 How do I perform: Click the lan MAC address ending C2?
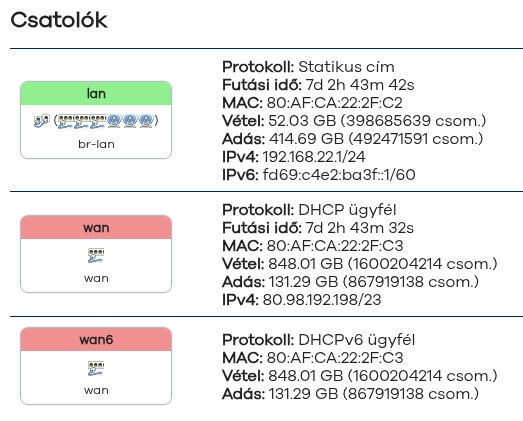click(x=335, y=103)
